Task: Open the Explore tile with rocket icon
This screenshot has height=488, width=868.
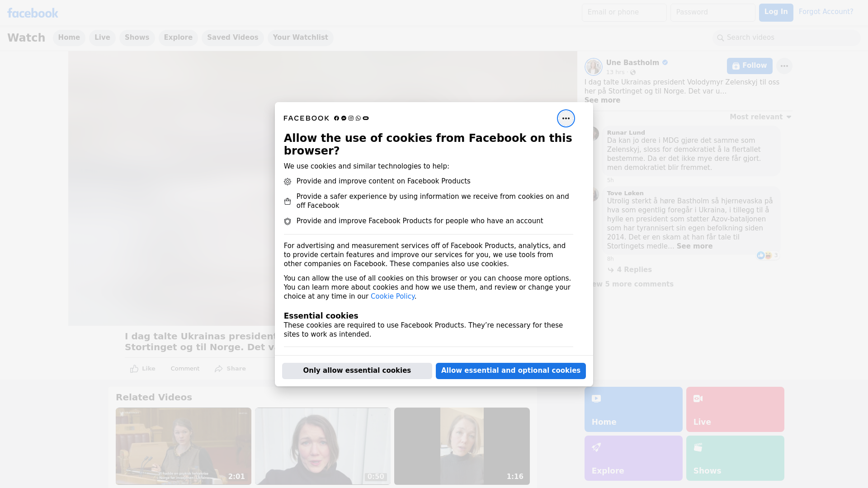Action: pyautogui.click(x=633, y=458)
